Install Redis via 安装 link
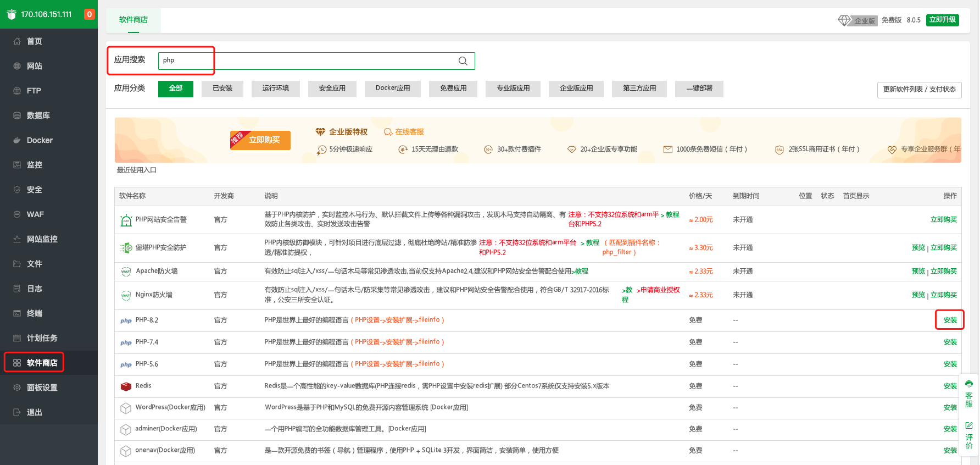Viewport: 980px width, 465px height. (950, 386)
